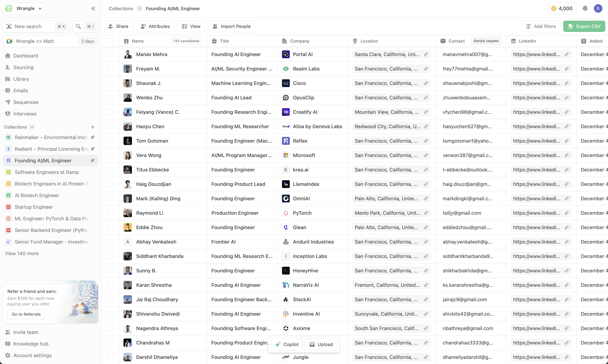Expand View 140 more collections

22,253
